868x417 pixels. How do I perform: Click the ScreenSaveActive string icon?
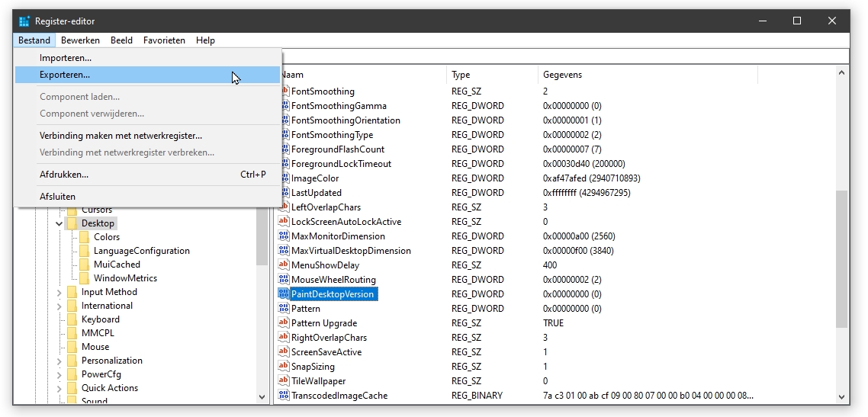284,351
